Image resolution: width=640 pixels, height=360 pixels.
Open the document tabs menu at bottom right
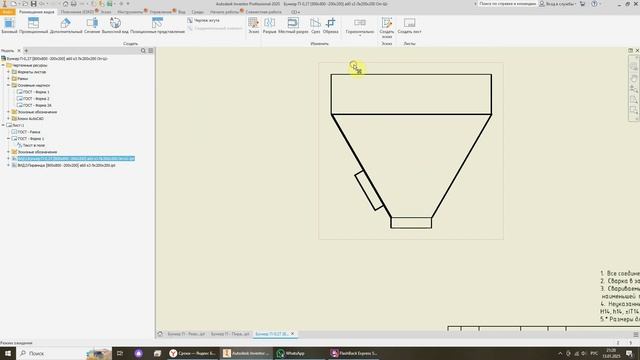pyautogui.click(x=636, y=334)
